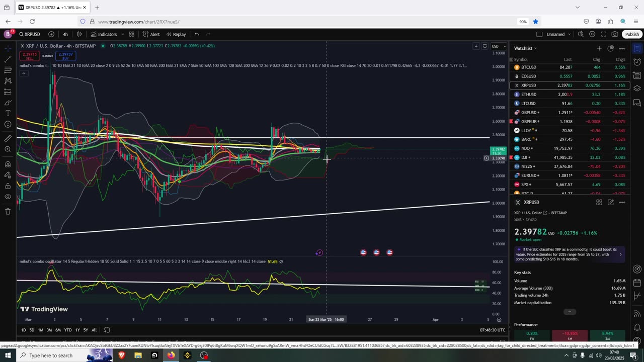This screenshot has width=644, height=362.
Task: Bookmark this page with star icon
Action: (535, 22)
